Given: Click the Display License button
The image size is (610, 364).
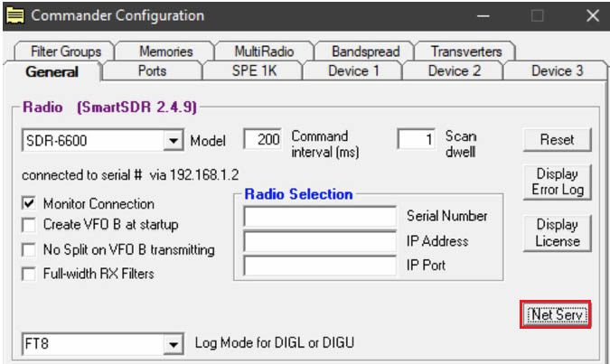Looking at the screenshot, I should 557,233.
